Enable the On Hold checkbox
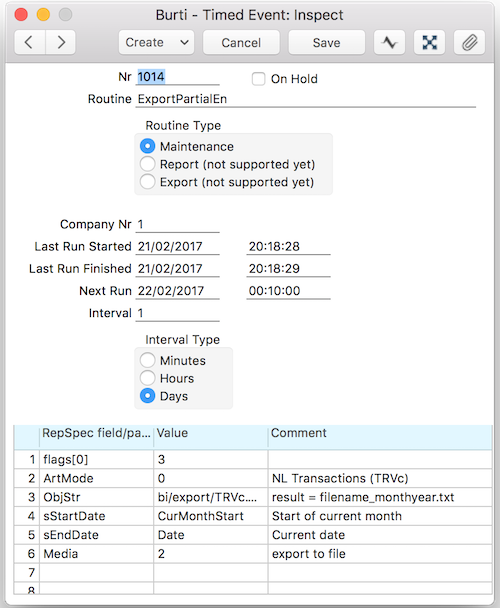The height and width of the screenshot is (608, 500). click(258, 79)
